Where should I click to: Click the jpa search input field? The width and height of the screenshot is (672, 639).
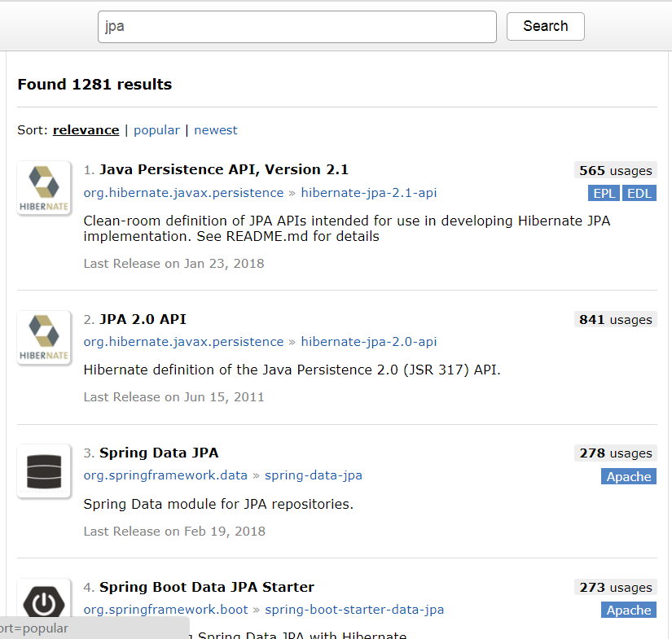pos(297,27)
